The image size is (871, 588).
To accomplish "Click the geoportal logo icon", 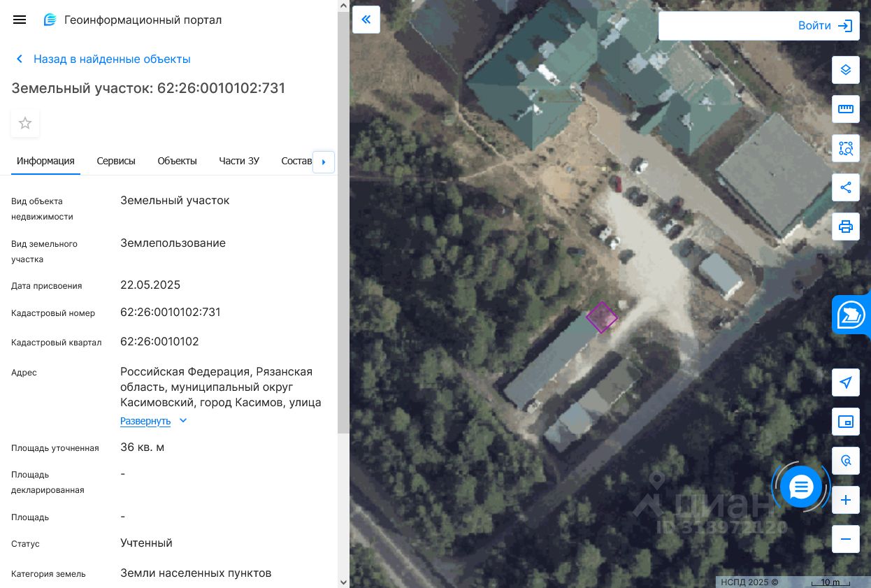I will click(x=50, y=20).
